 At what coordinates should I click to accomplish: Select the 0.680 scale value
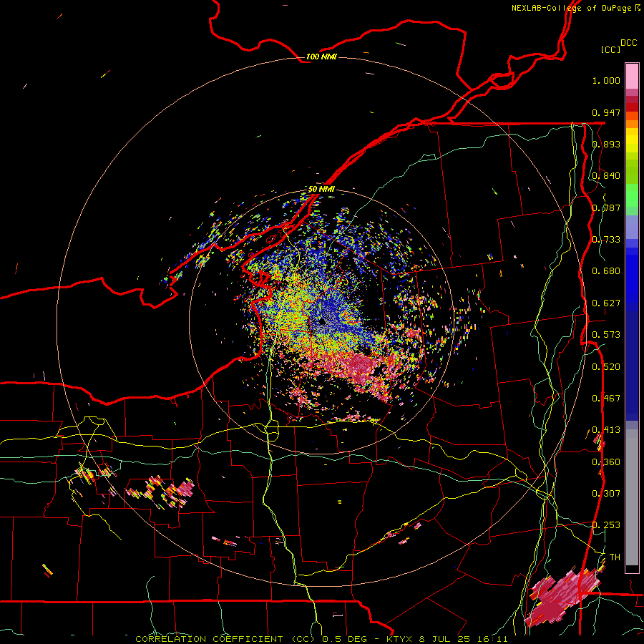point(606,271)
